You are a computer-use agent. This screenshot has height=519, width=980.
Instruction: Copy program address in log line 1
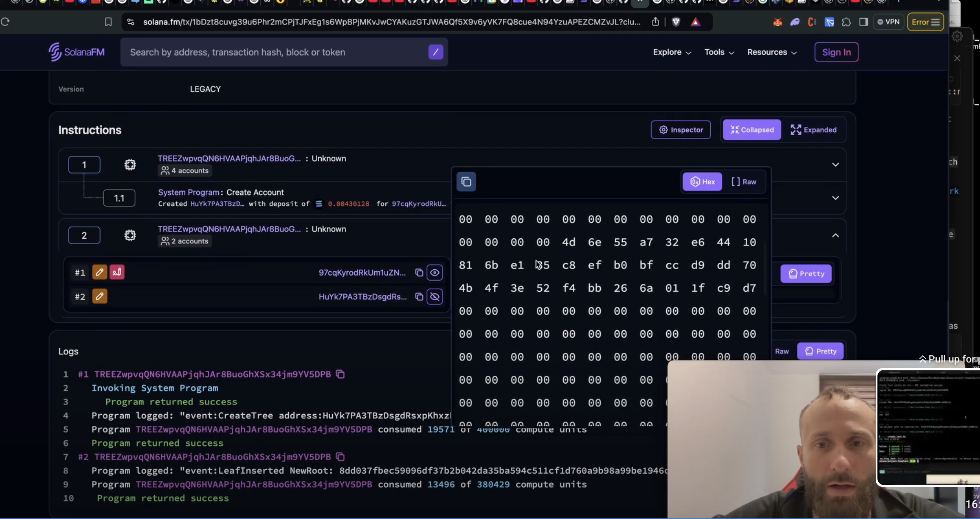[340, 374]
